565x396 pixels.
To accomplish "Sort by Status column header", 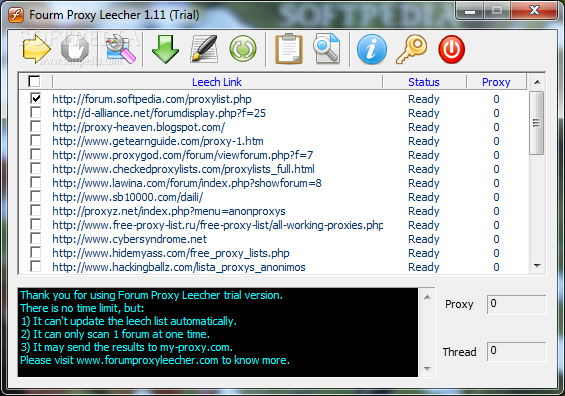I will click(x=424, y=82).
